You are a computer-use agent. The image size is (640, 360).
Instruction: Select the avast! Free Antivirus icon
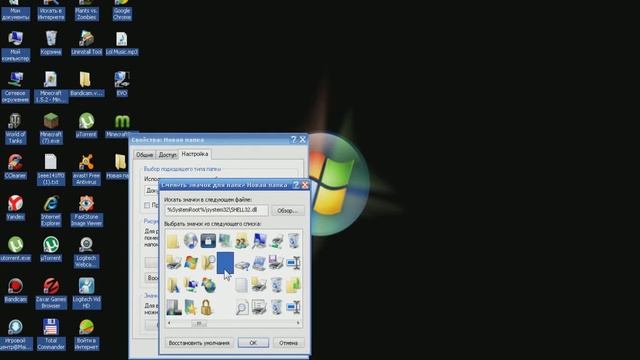tap(86, 169)
